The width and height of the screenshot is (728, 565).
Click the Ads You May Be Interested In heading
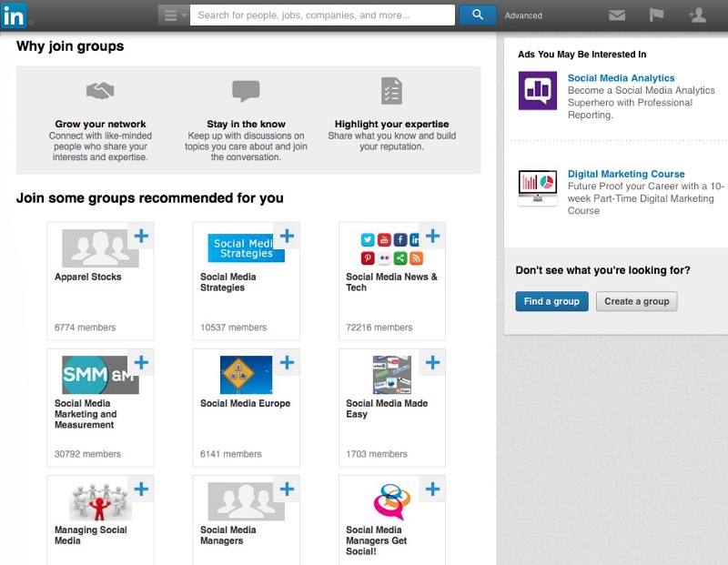click(581, 55)
